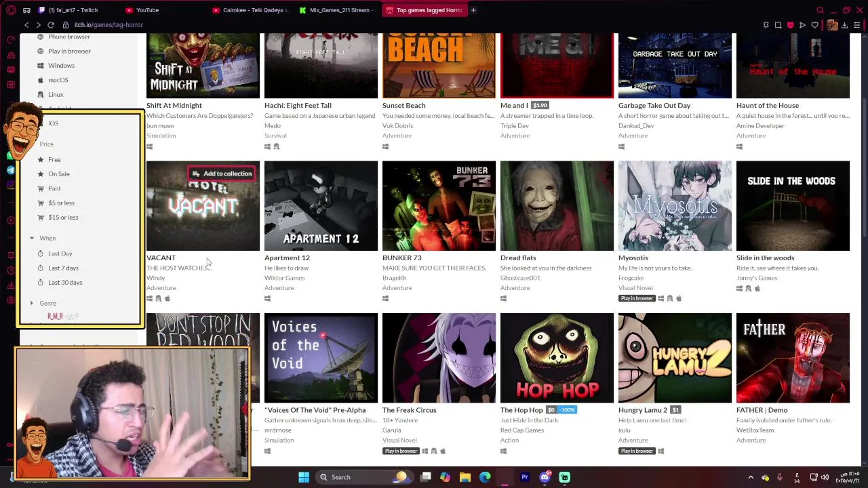Screen dimensions: 868x488
Task: Open Premiere Pro from taskbar
Action: tap(524, 477)
